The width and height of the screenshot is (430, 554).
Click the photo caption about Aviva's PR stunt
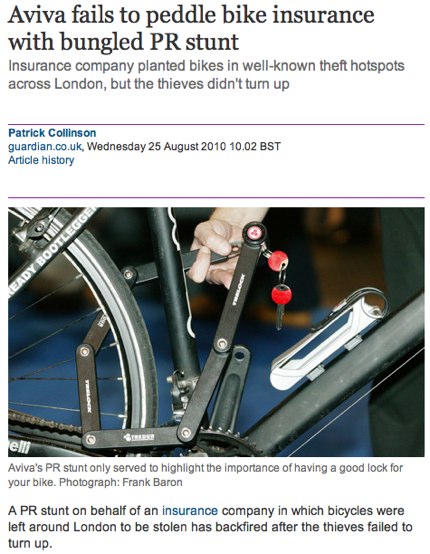[206, 475]
